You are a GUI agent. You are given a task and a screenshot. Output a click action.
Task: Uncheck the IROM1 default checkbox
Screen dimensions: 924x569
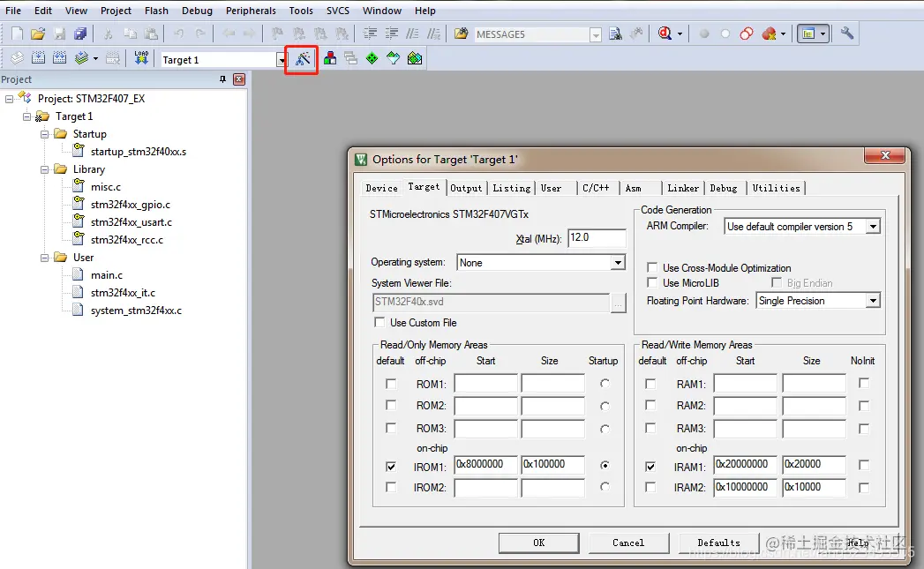391,467
